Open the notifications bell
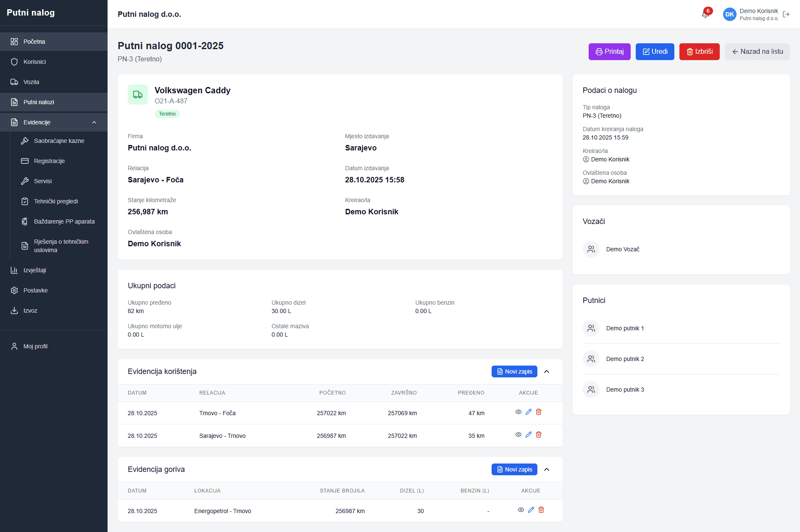 [705, 14]
